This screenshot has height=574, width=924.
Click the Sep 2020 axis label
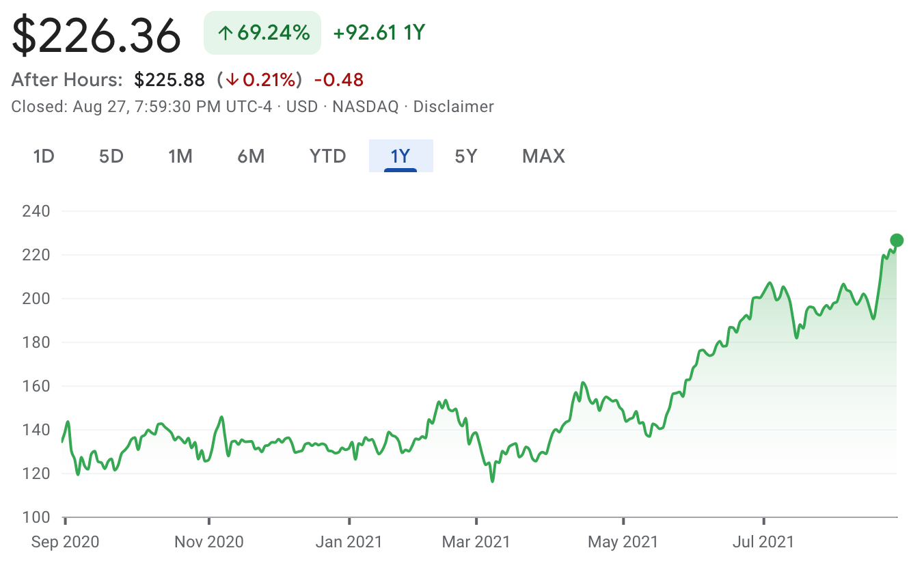pos(65,543)
